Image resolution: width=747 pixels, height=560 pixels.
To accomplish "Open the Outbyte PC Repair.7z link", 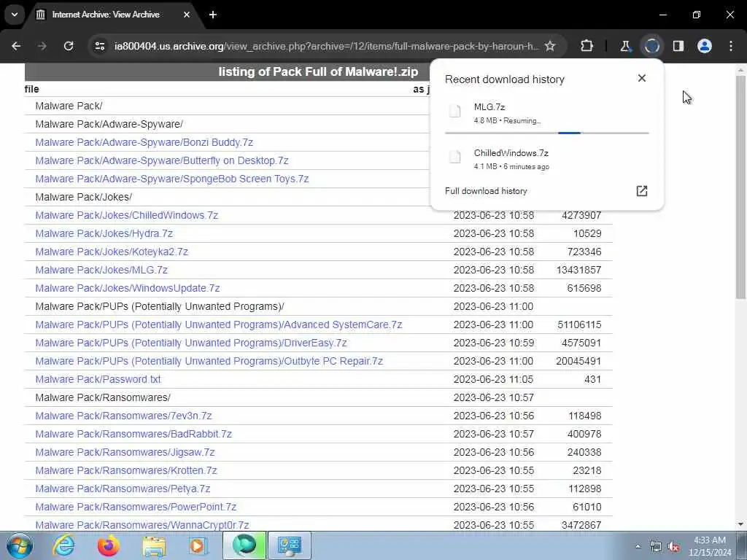I will [x=209, y=361].
